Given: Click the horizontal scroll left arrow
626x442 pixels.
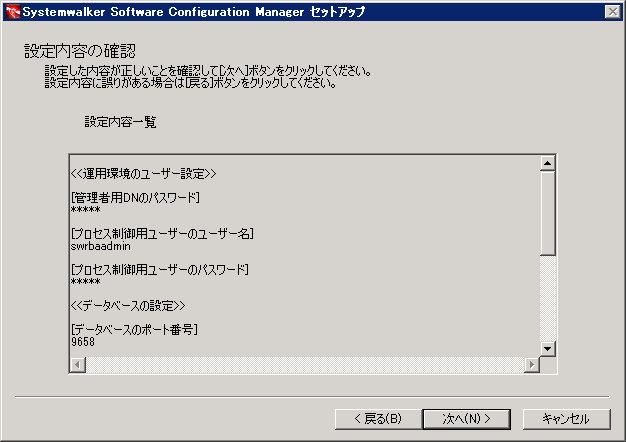Looking at the screenshot, I should click(78, 365).
